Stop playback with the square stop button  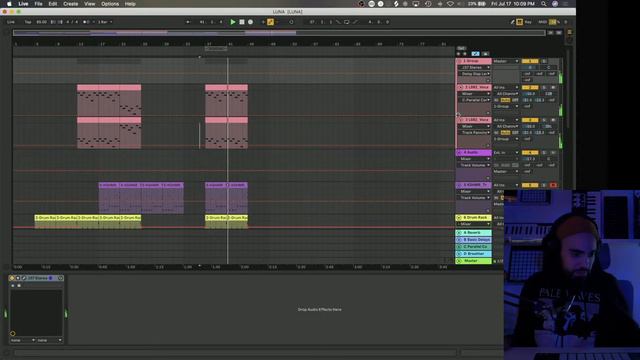pos(242,22)
